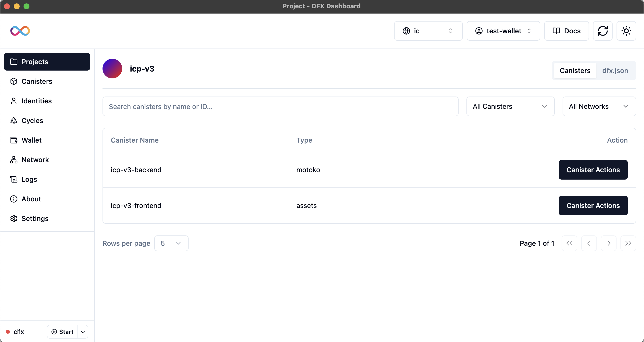The height and width of the screenshot is (342, 644).
Task: Select Canisters in the sidebar
Action: click(x=37, y=81)
